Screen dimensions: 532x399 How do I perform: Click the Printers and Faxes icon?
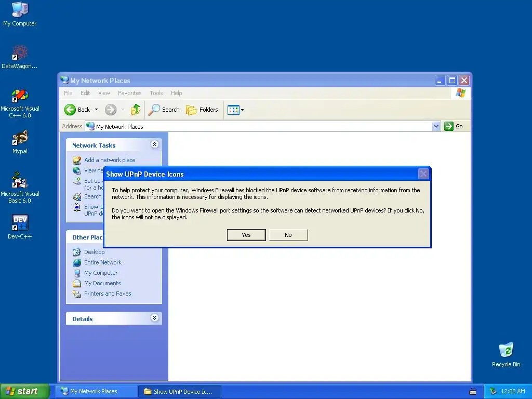(x=77, y=294)
